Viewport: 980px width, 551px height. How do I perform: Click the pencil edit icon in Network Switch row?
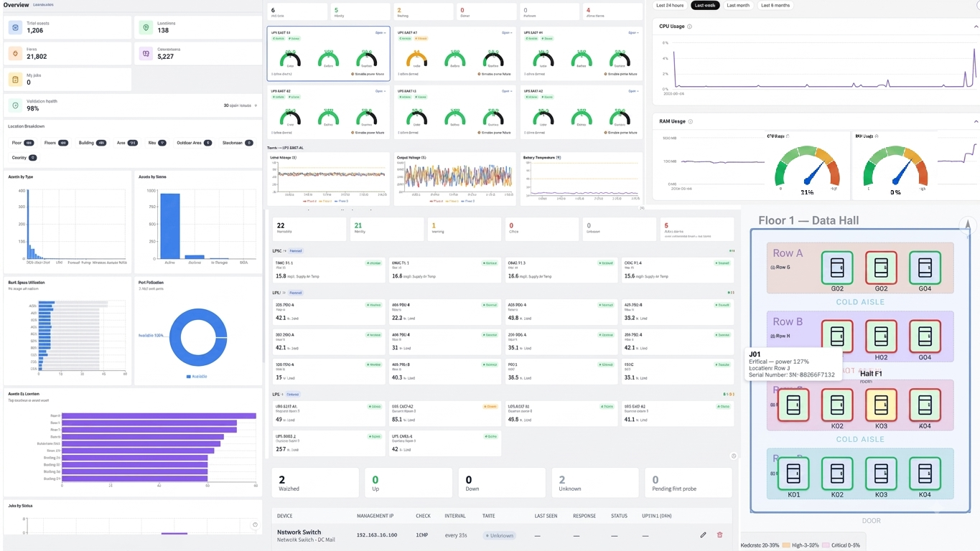[703, 534]
